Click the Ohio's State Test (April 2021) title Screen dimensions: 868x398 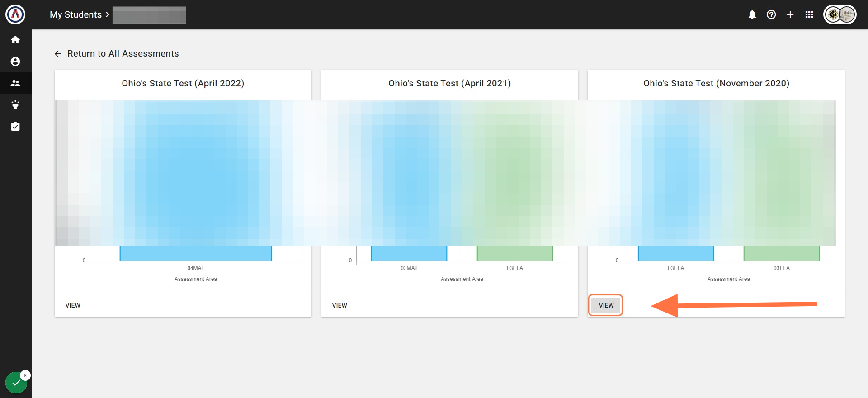click(x=450, y=83)
